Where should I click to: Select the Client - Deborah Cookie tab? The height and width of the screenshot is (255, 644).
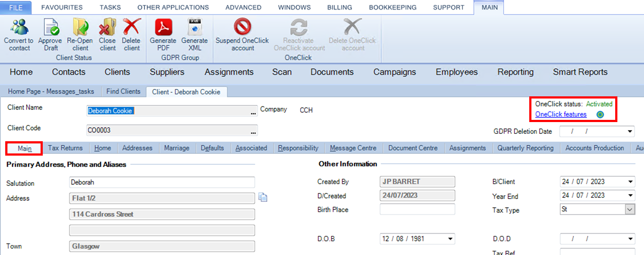[x=186, y=92]
